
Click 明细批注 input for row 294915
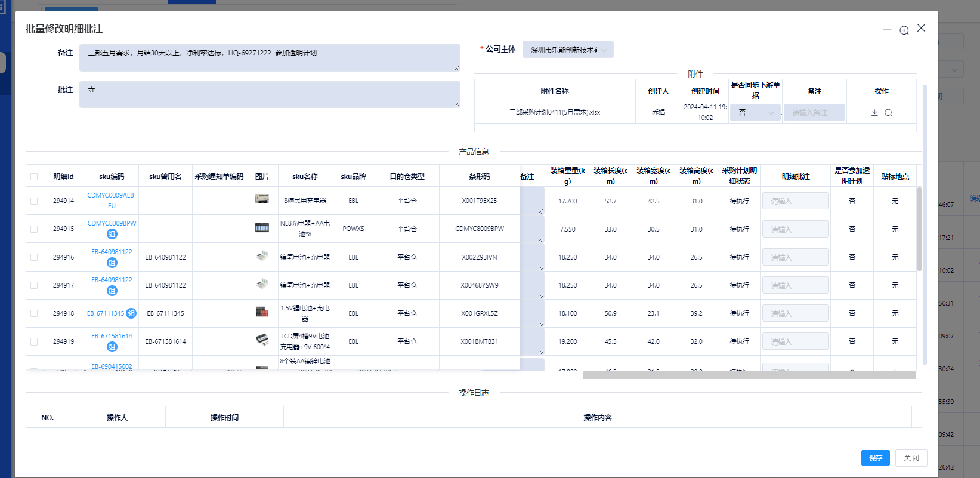795,229
